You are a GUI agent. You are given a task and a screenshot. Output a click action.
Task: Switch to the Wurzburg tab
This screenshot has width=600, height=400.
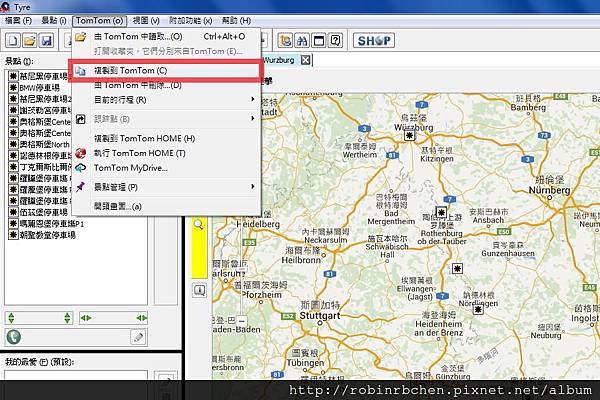tap(279, 60)
